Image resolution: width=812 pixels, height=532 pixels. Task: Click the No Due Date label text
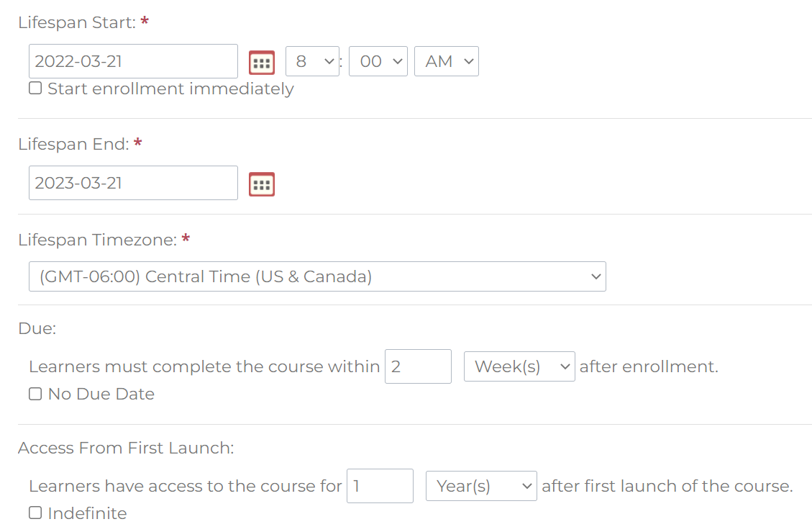pos(101,394)
